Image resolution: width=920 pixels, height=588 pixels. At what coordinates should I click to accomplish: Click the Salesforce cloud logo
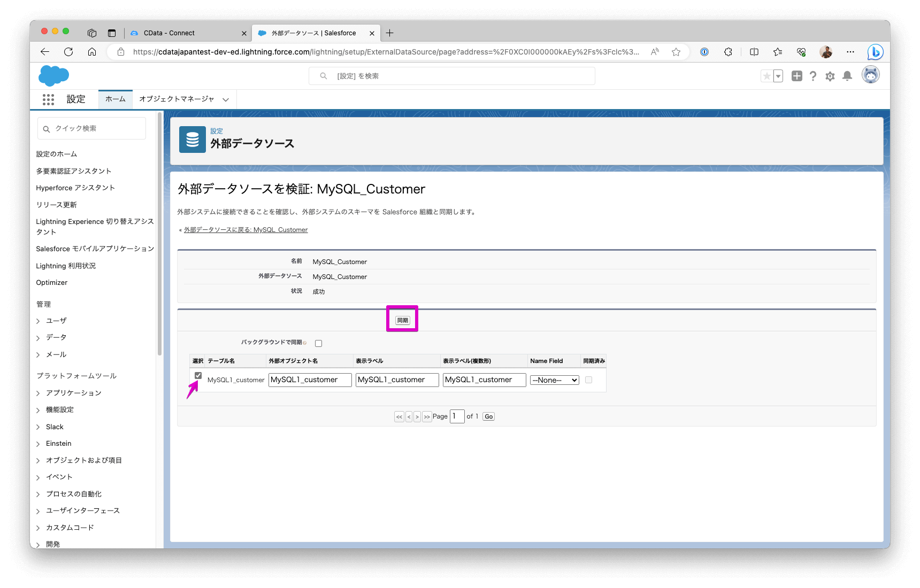click(x=53, y=76)
